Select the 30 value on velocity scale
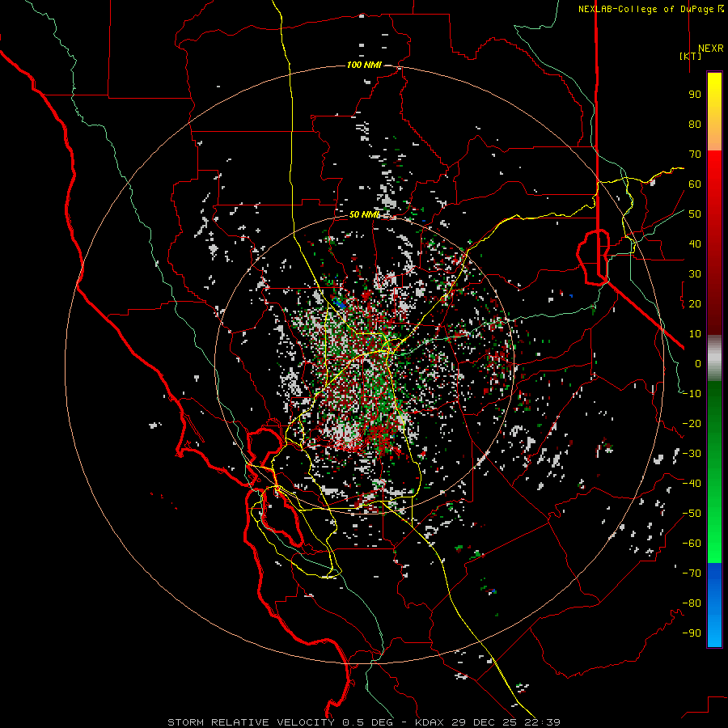Viewport: 728px width, 728px height. (x=695, y=274)
